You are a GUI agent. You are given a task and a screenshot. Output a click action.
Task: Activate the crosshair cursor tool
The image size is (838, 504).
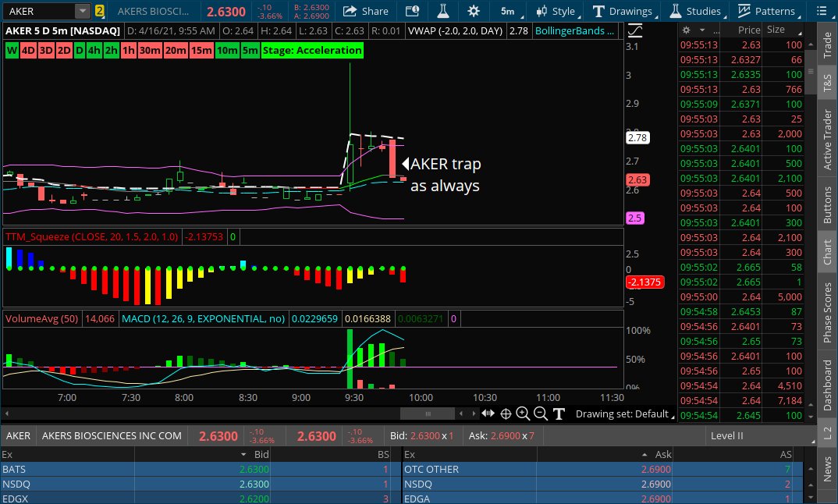pyautogui.click(x=506, y=413)
